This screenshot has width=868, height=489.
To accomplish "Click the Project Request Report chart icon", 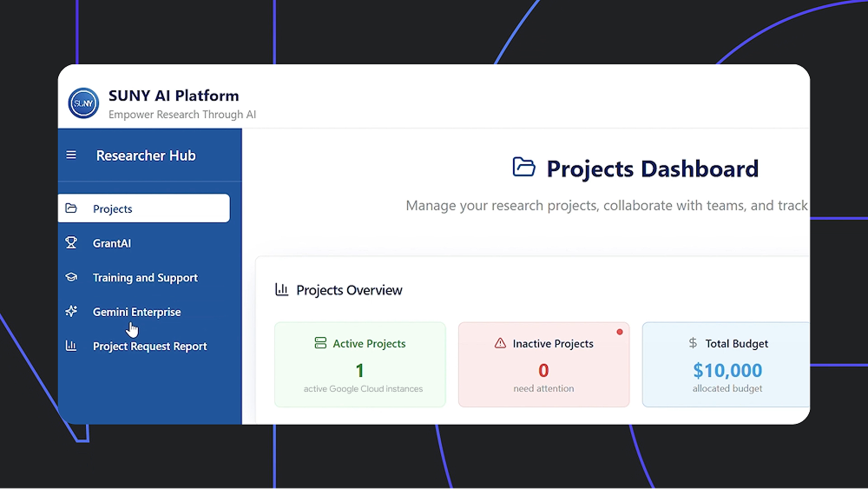I will (x=71, y=346).
